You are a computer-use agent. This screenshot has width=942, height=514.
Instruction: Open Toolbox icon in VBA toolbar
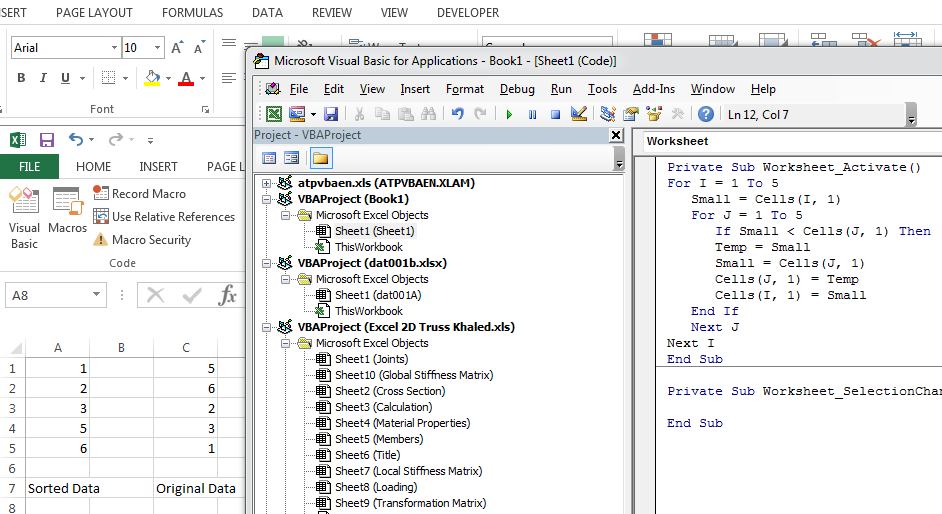[x=677, y=113]
